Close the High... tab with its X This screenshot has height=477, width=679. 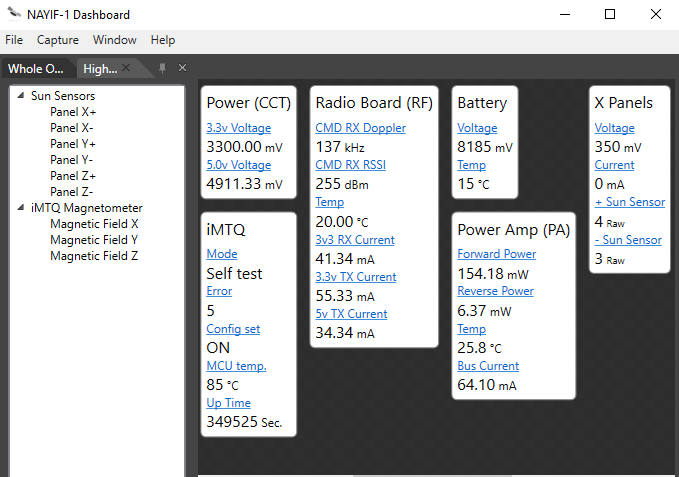point(126,68)
